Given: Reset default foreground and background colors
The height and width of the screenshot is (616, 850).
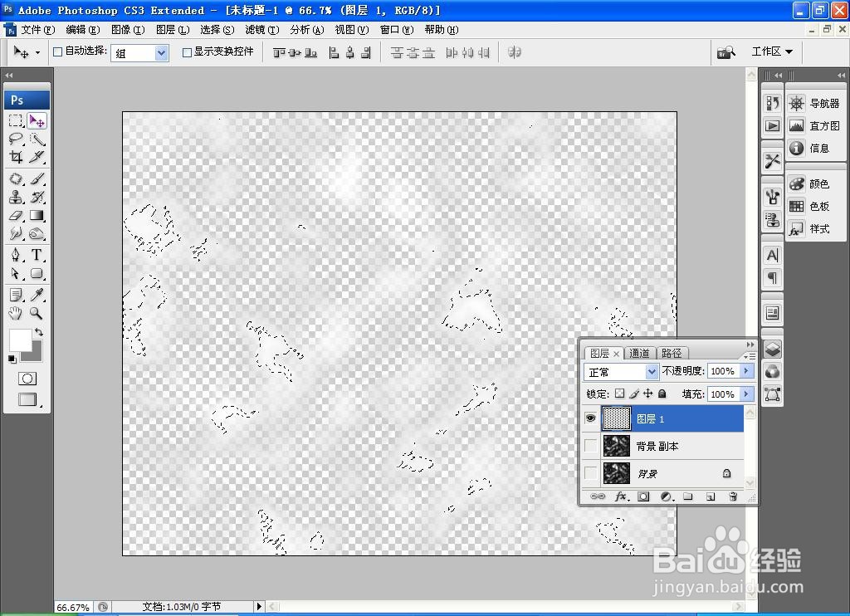Looking at the screenshot, I should [12, 359].
